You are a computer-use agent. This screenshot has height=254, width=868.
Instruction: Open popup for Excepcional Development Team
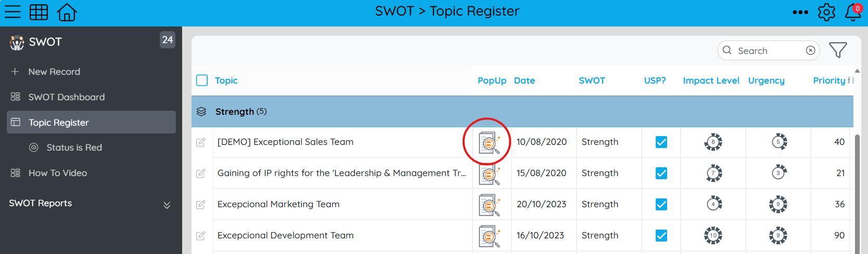click(489, 236)
